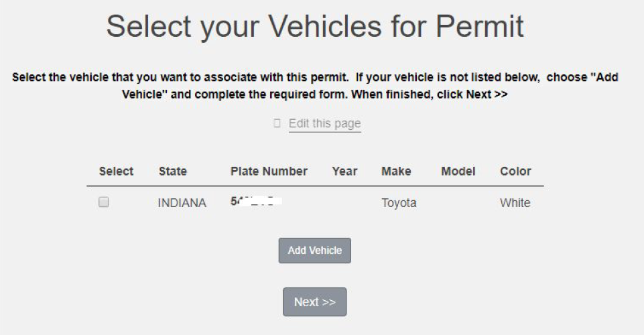This screenshot has height=335, width=644.
Task: Click the Plate Number column header
Action: [269, 172]
